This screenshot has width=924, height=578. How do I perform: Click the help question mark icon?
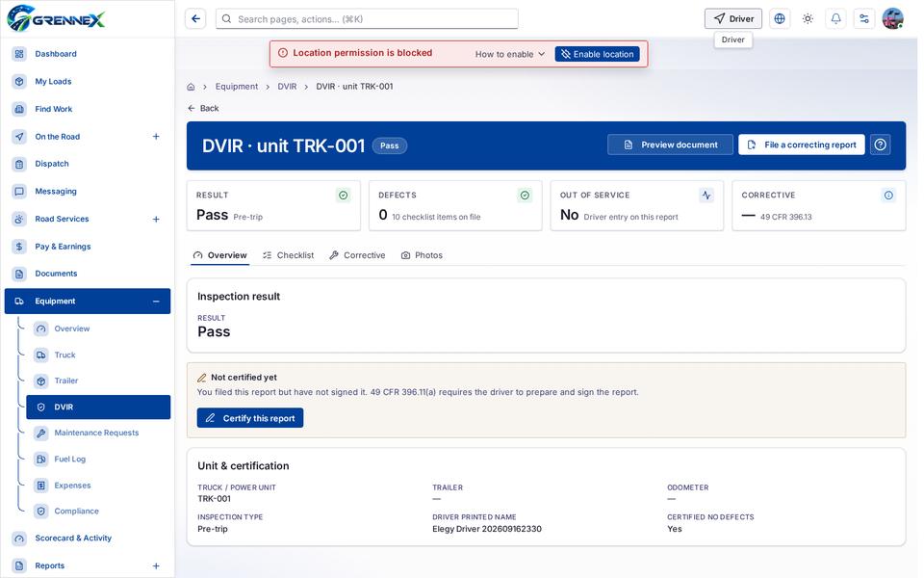880,144
